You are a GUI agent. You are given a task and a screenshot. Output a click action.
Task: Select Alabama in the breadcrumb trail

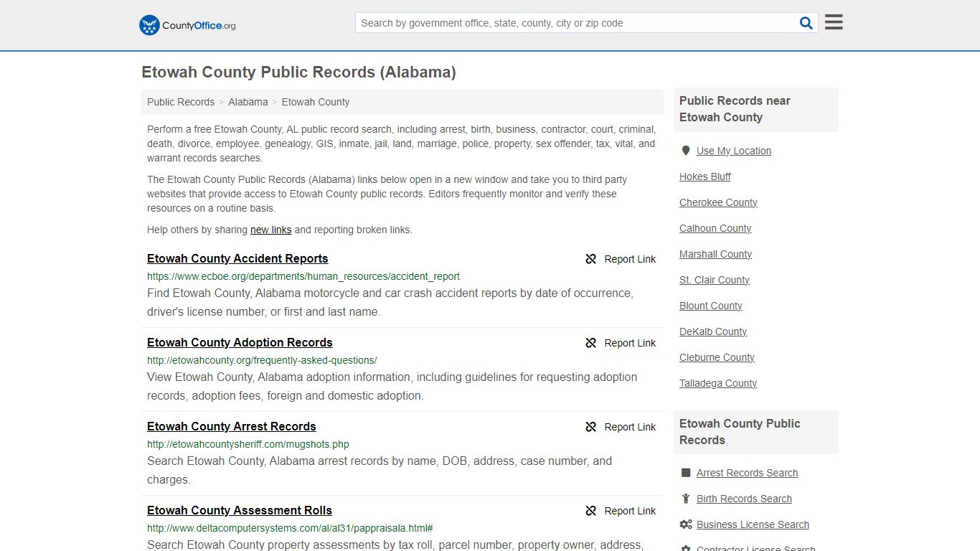(x=248, y=102)
